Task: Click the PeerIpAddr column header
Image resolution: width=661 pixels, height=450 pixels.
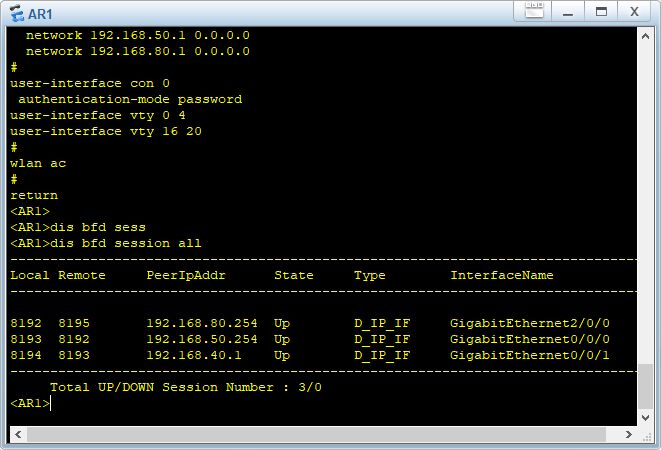Action: 186,275
